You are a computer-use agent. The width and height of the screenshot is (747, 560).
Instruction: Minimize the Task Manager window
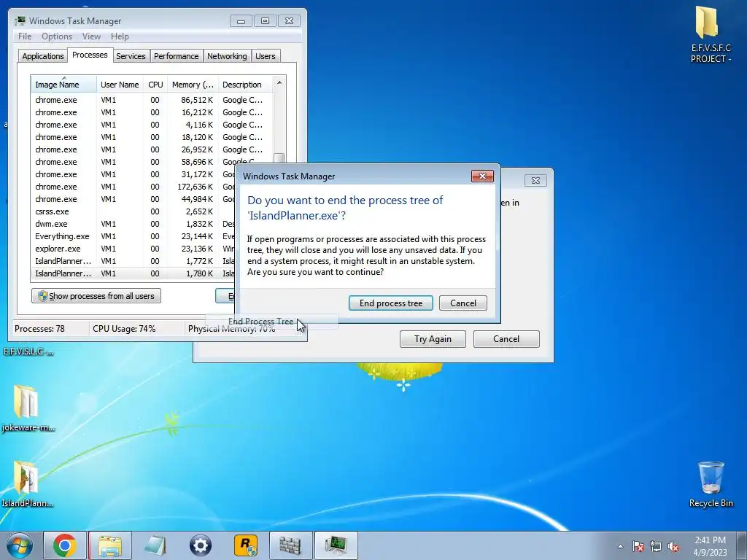tap(241, 21)
